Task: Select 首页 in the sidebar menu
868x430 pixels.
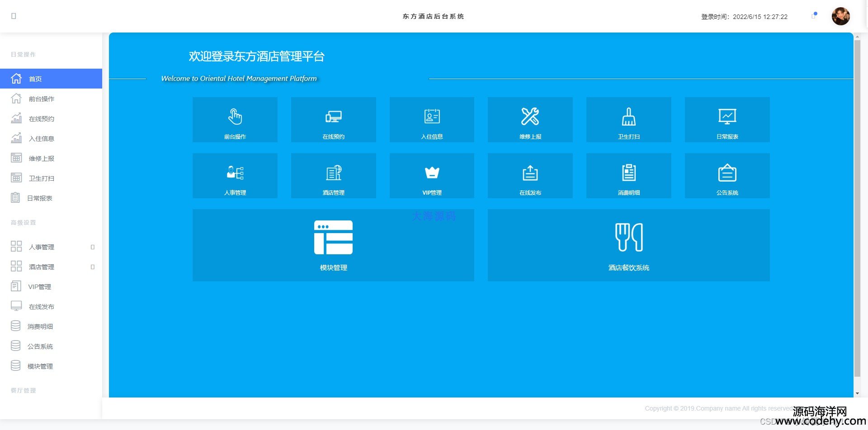Action: click(35, 79)
